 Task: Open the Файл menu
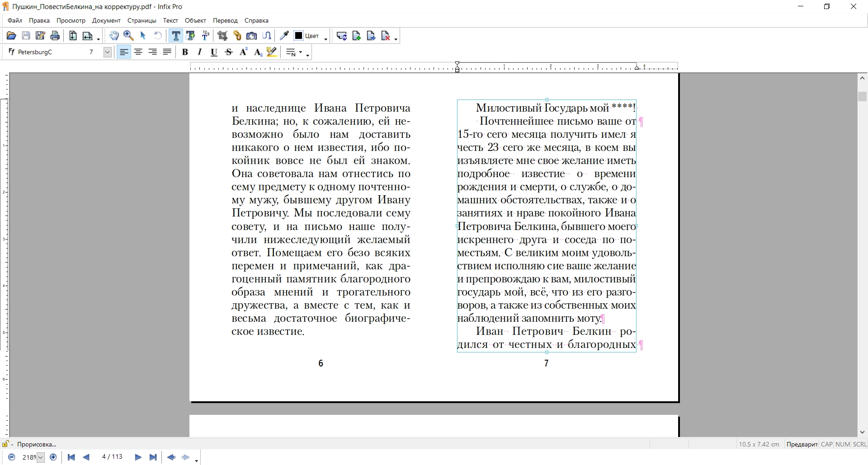[x=15, y=20]
